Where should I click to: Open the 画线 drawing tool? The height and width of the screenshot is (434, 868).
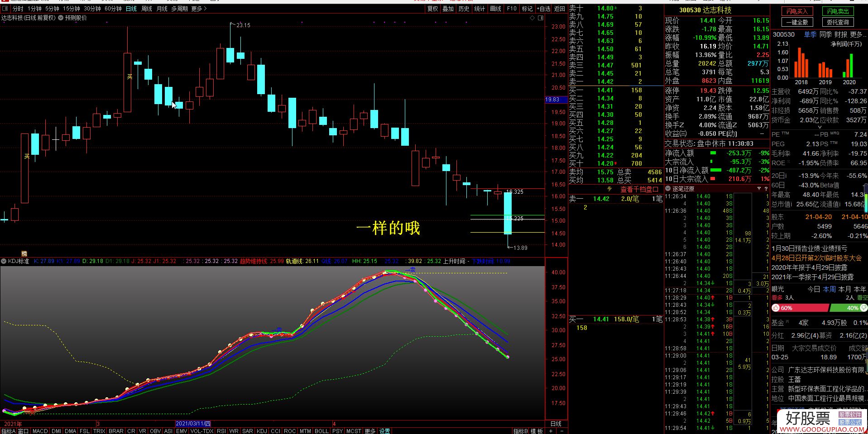(x=496, y=9)
